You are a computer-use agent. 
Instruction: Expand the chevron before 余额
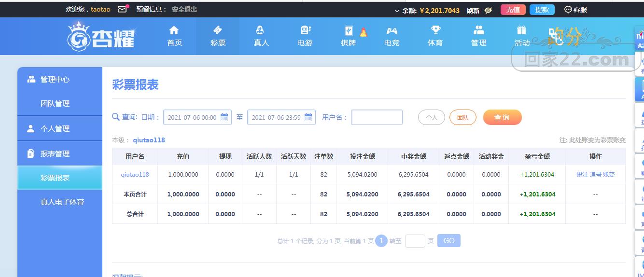click(397, 10)
